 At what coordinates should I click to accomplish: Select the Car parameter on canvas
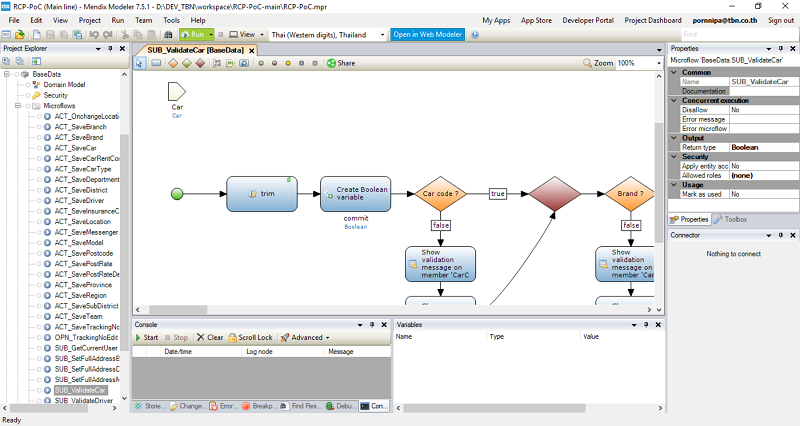[177, 92]
